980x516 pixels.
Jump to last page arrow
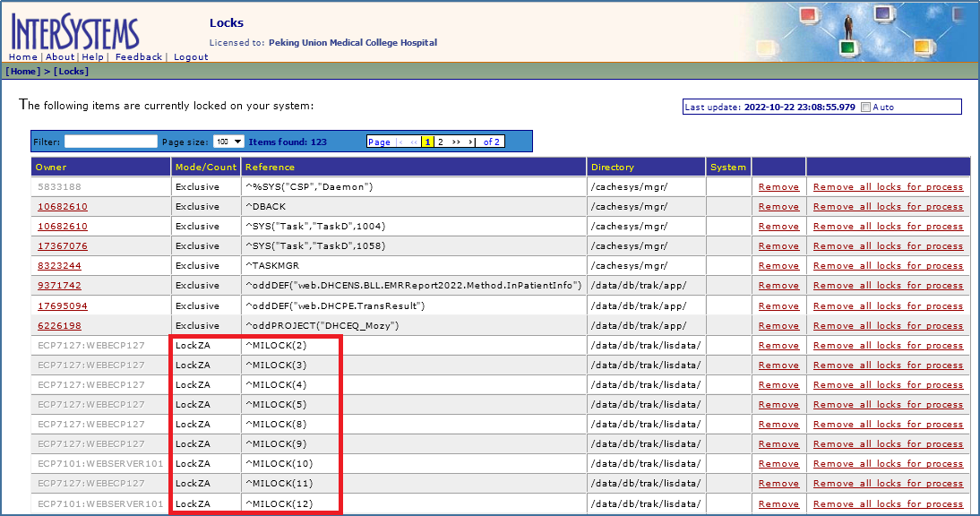471,142
